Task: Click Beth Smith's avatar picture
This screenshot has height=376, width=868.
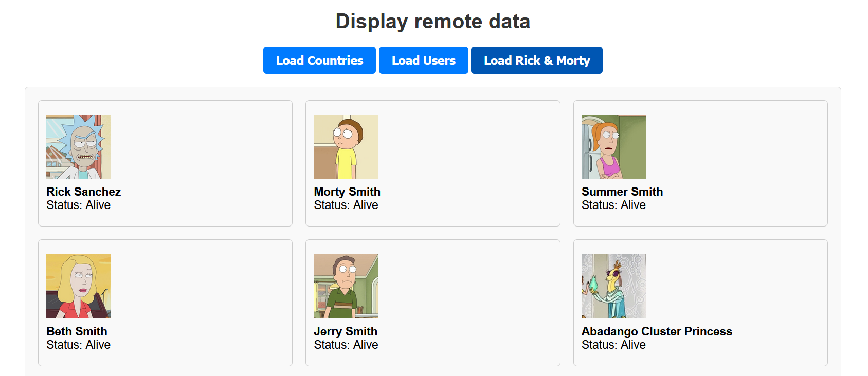Action: (78, 286)
